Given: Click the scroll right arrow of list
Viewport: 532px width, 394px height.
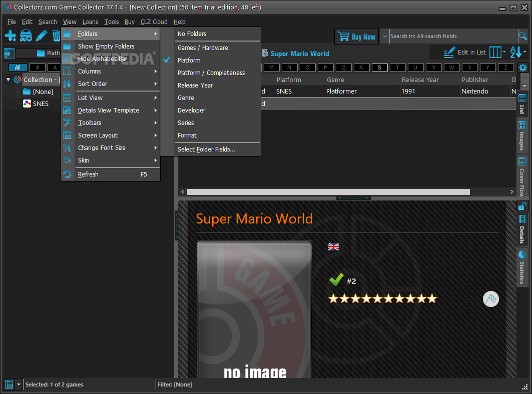Looking at the screenshot, I should pos(511,192).
